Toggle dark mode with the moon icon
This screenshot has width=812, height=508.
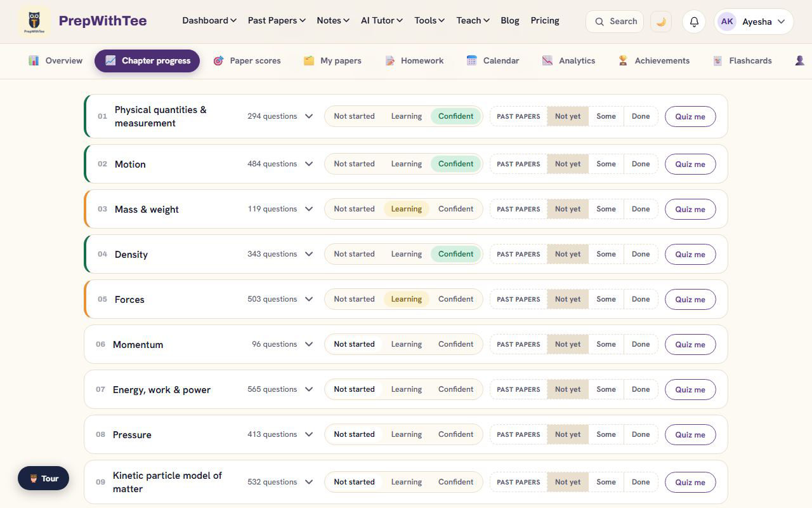tap(661, 22)
